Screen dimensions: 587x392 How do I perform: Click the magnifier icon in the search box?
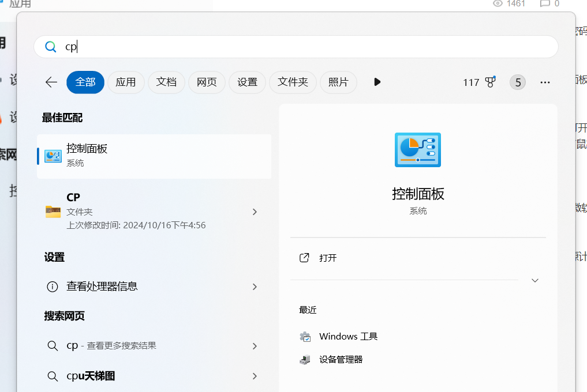pos(51,47)
